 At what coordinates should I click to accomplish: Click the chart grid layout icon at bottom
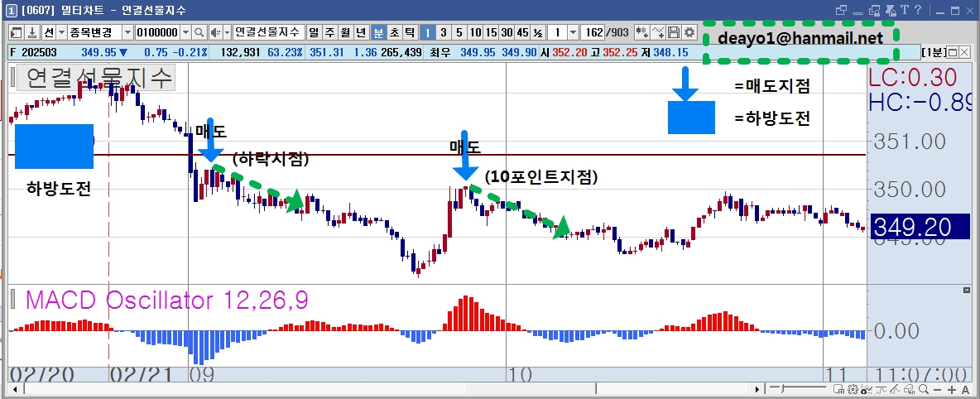838,390
